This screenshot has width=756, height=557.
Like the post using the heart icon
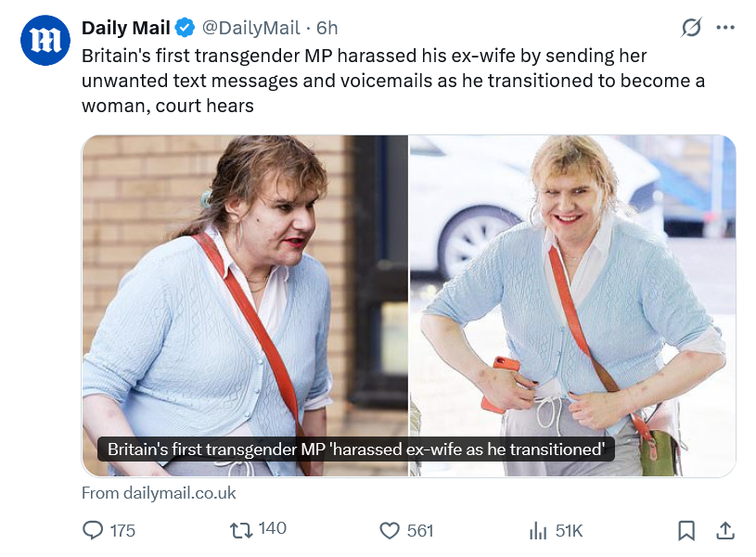[390, 530]
